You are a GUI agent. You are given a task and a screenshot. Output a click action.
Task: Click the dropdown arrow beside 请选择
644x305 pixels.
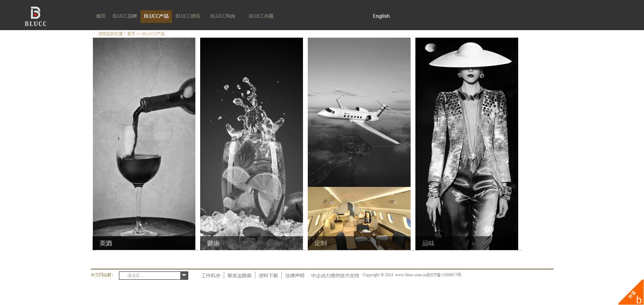[x=184, y=276]
